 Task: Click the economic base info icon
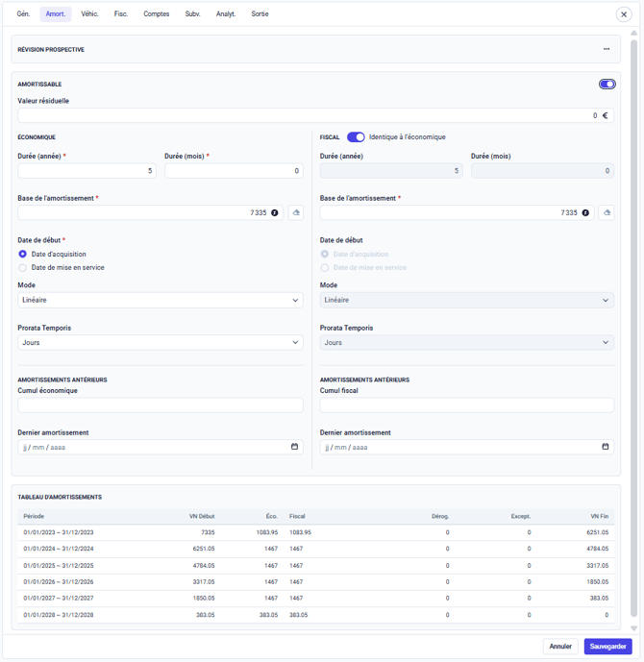point(275,212)
